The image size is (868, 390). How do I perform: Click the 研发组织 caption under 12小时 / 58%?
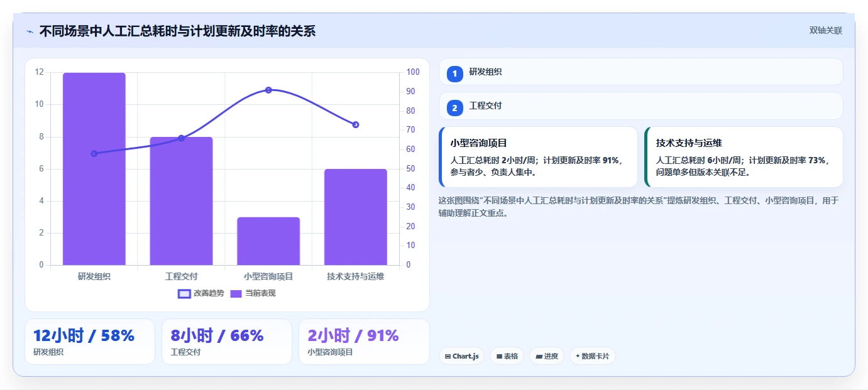point(48,352)
